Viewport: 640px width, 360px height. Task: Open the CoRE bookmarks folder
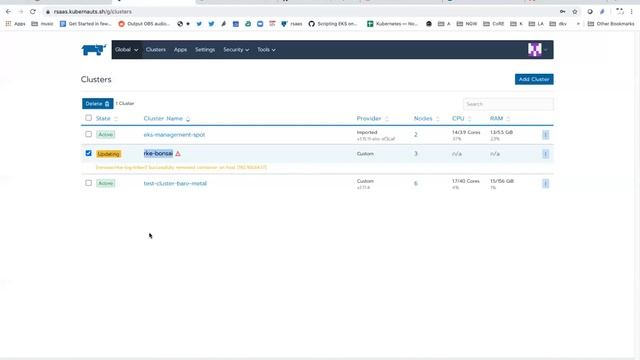point(493,24)
